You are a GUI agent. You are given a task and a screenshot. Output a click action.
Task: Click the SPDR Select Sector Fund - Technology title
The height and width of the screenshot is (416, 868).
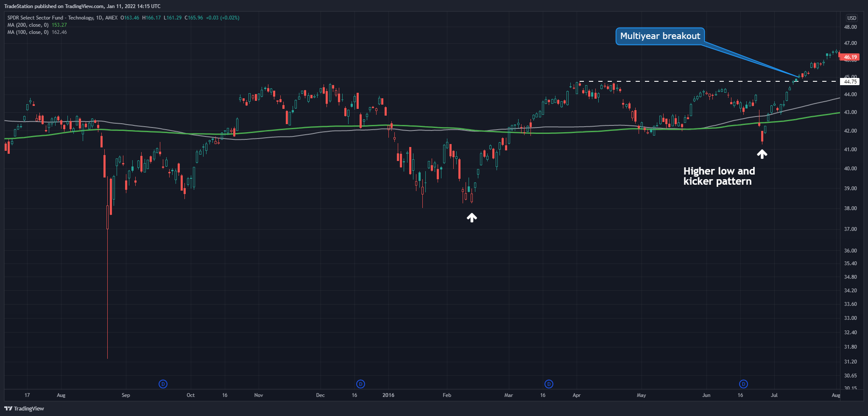(50, 18)
